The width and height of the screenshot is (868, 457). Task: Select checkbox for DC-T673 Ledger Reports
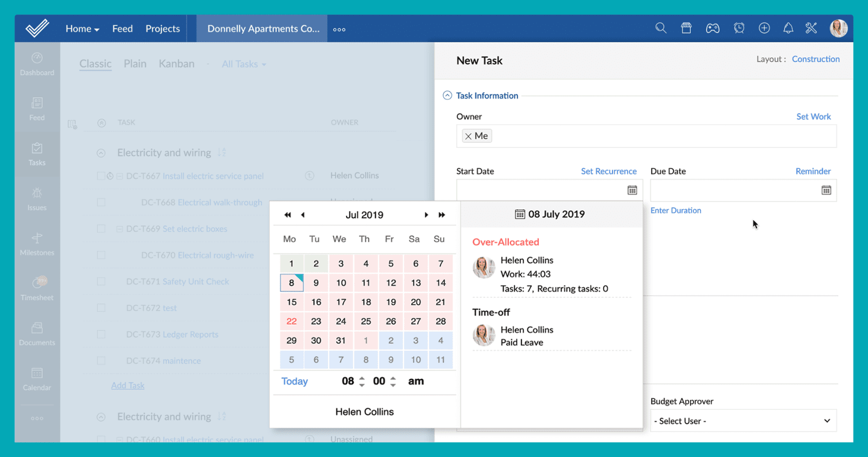click(101, 334)
